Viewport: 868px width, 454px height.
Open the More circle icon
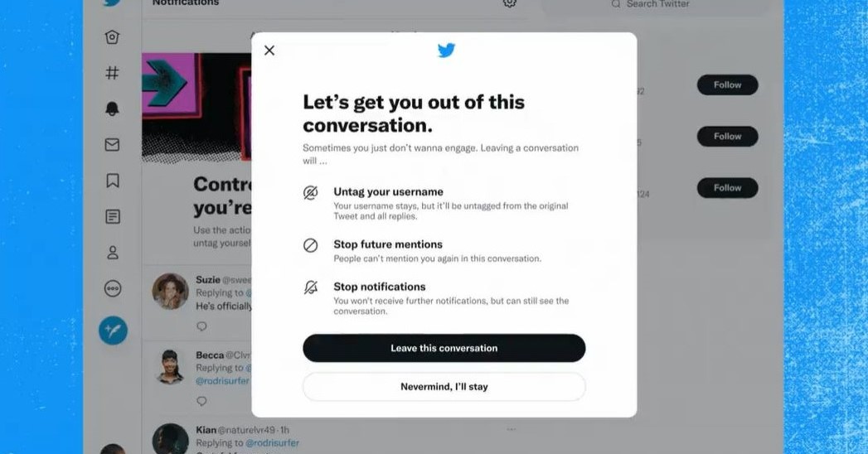click(x=113, y=288)
